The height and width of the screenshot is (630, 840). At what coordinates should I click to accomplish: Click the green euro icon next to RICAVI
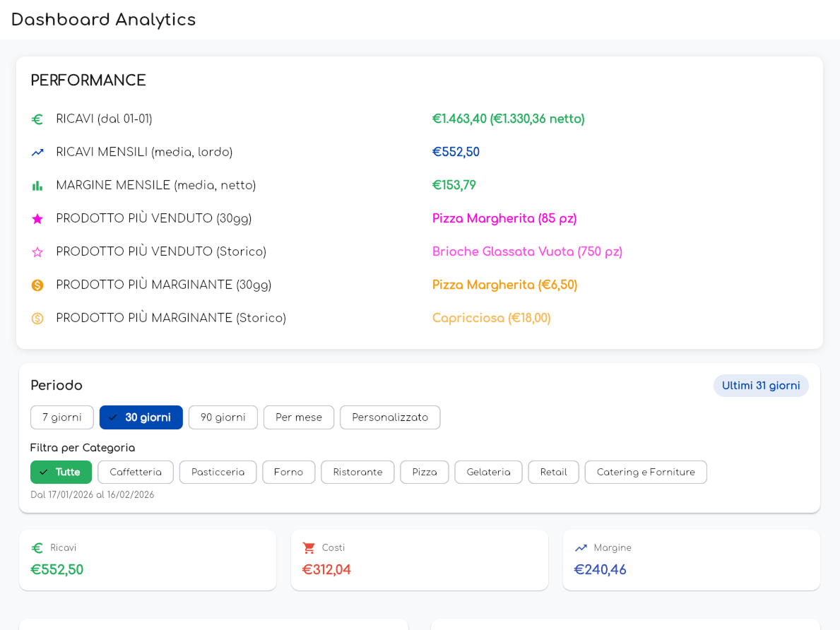pos(37,119)
